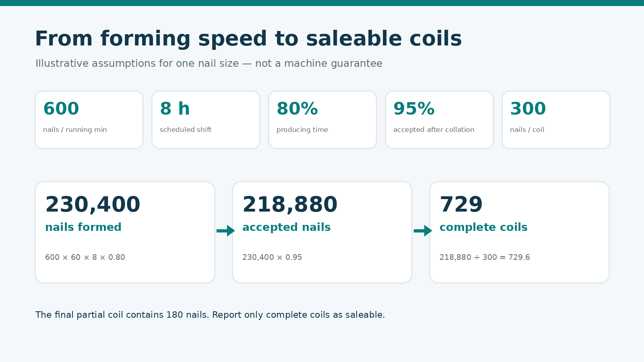Click the title 'From forming speed to saleable coils'
The height and width of the screenshot is (362, 644).
[x=248, y=39]
